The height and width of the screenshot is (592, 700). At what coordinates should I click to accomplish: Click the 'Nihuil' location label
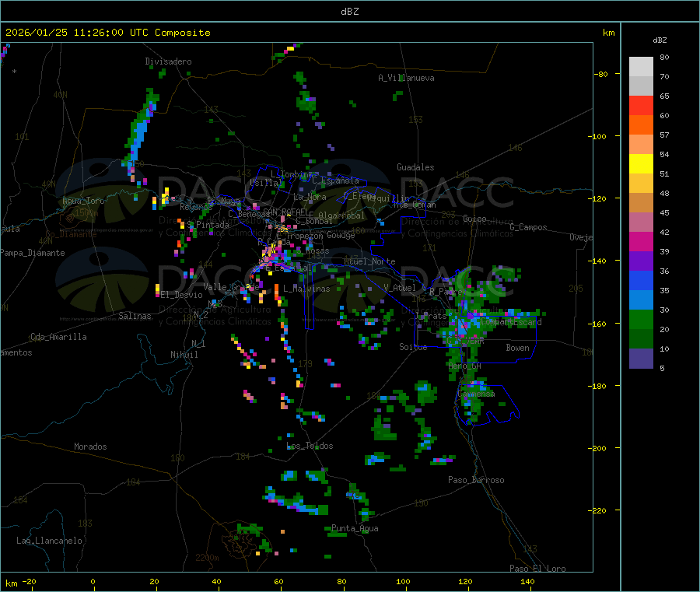click(x=184, y=355)
